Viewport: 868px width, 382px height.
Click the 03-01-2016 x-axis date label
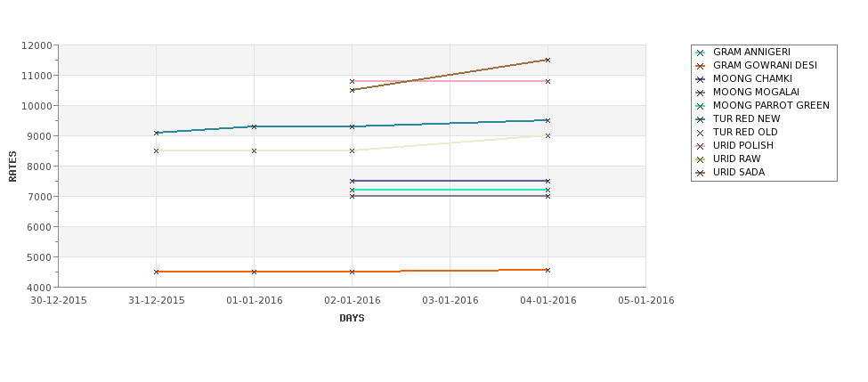[450, 301]
